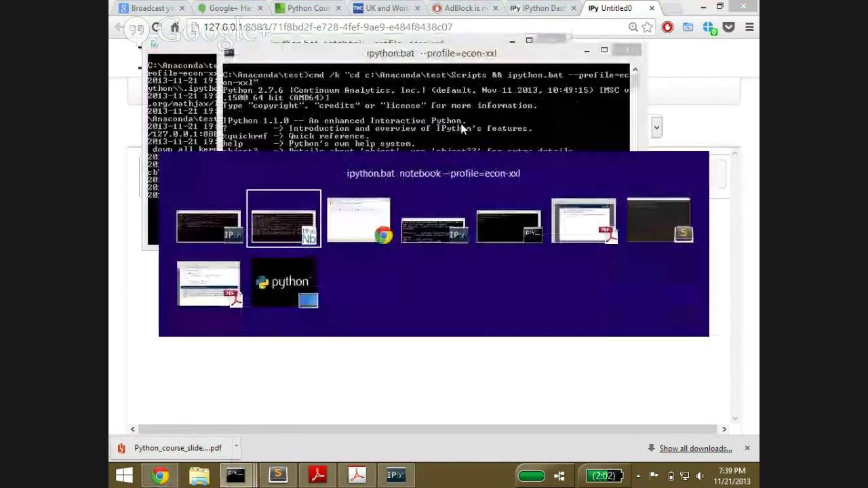The image size is (868, 488).
Task: Pick IPython thumbnail before the highlighted notebook thumbnail
Action: 208,226
